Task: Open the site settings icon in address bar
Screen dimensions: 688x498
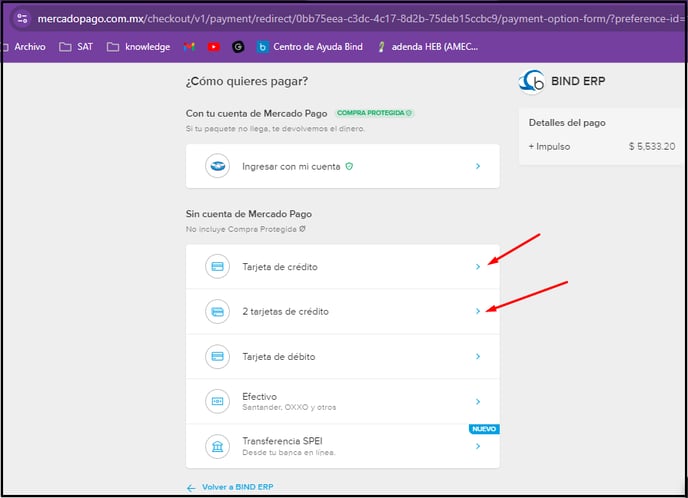Action: (22, 18)
